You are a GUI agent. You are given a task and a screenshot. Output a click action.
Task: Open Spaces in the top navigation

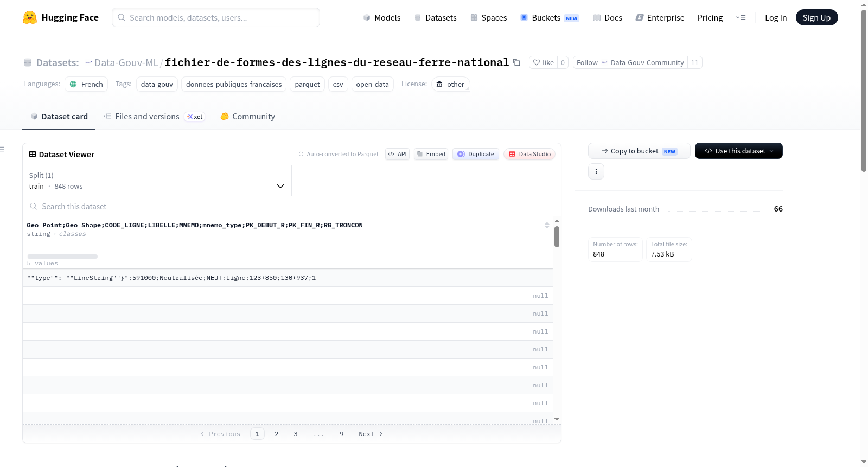point(489,17)
